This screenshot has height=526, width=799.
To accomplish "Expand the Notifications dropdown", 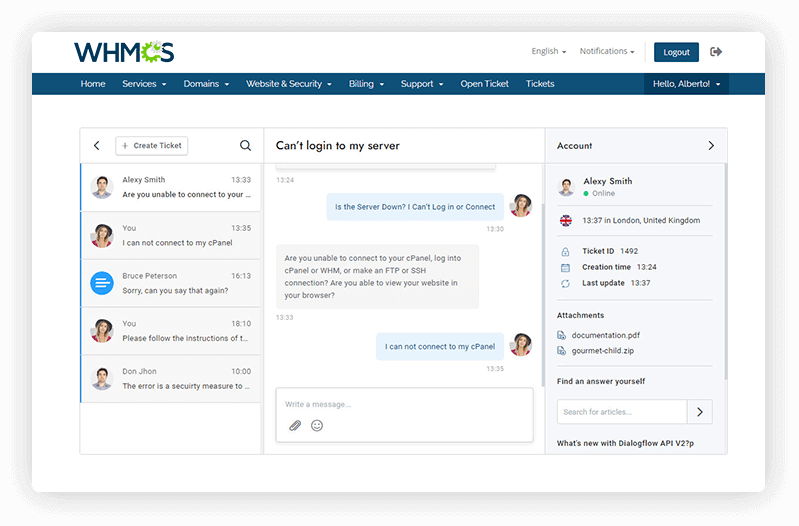I will (606, 52).
